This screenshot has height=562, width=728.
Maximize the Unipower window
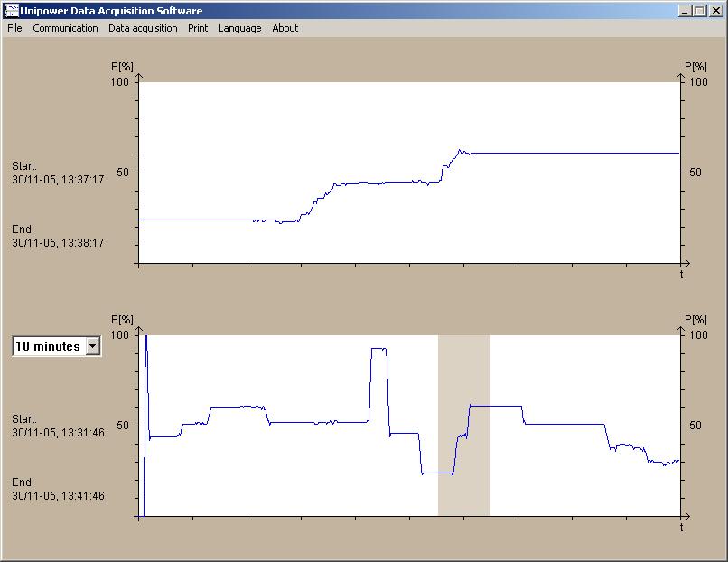701,11
